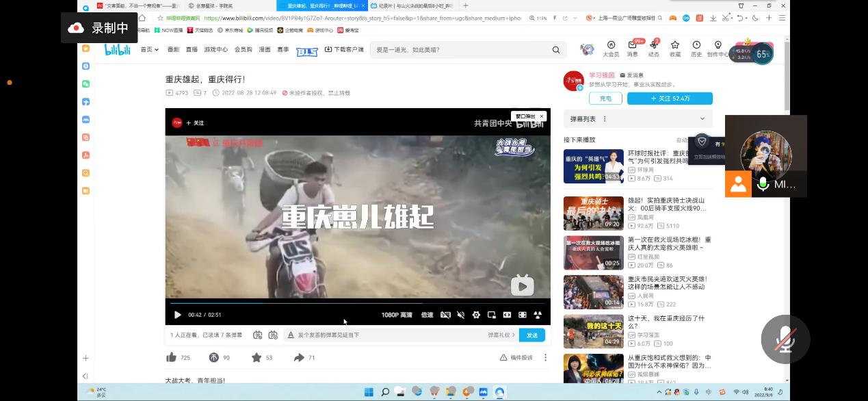Click the rightmost player control icon
The width and height of the screenshot is (868, 401).
pyautogui.click(x=538, y=315)
